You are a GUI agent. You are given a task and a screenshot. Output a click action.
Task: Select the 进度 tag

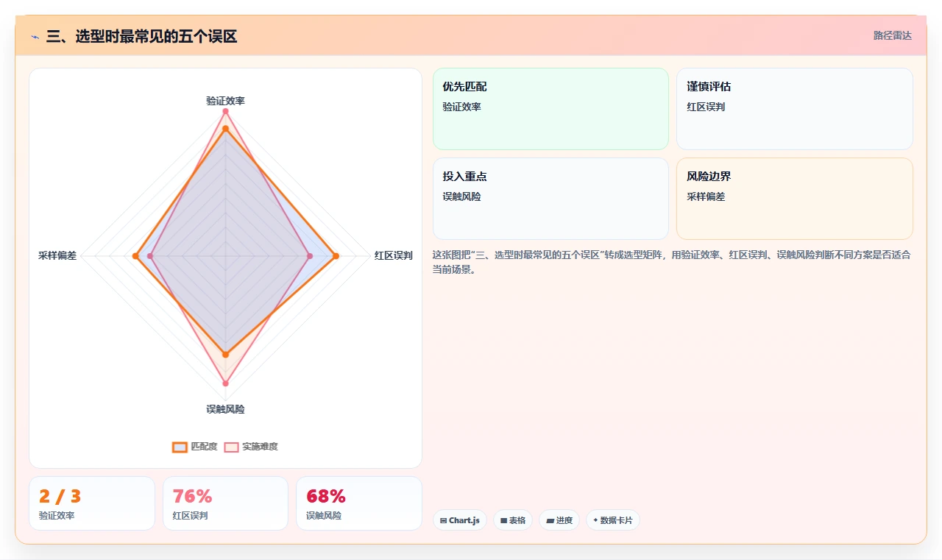point(559,520)
